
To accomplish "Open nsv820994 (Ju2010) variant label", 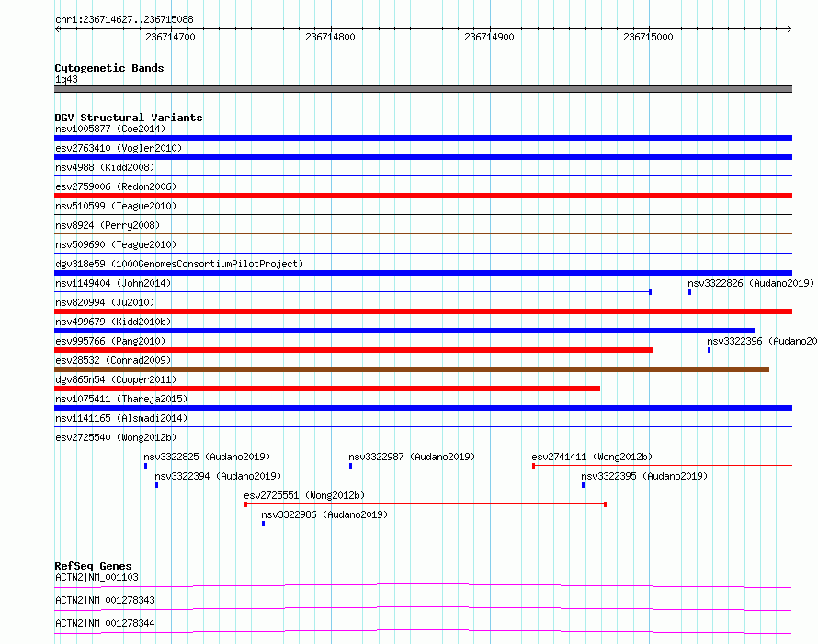I will tap(105, 302).
